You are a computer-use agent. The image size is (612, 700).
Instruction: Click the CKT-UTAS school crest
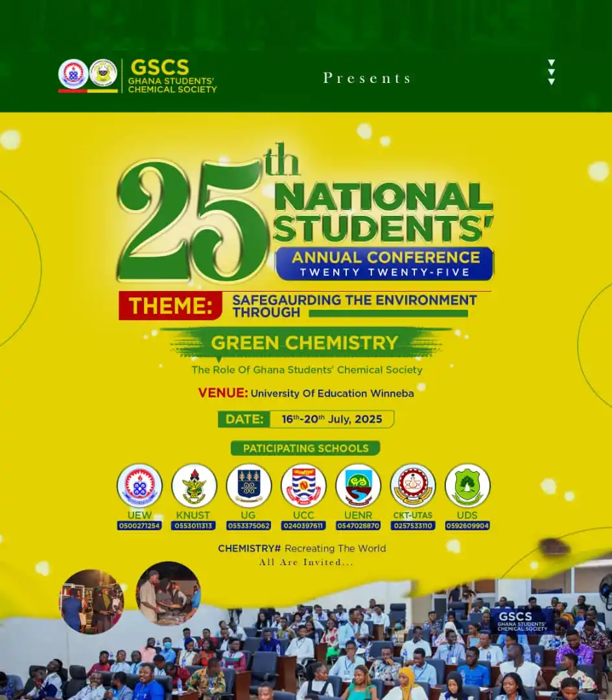point(413,485)
